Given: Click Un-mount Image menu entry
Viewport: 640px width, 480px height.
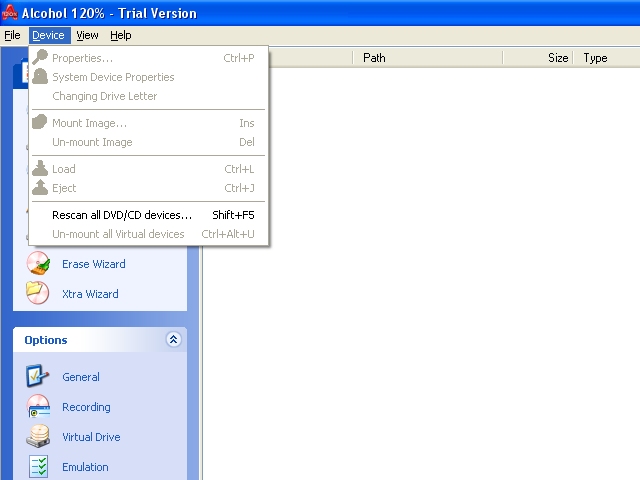Looking at the screenshot, I should point(149,142).
